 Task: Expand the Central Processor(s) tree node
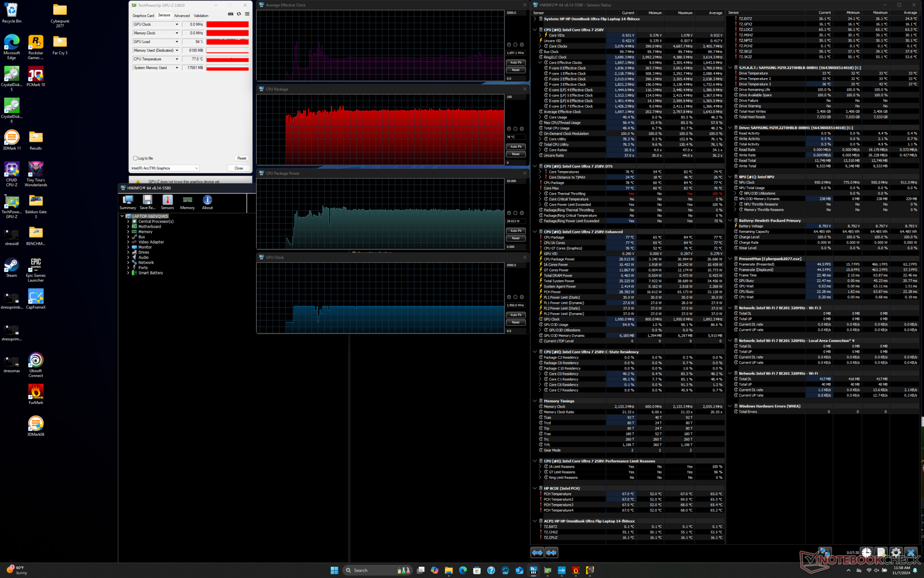(x=128, y=222)
